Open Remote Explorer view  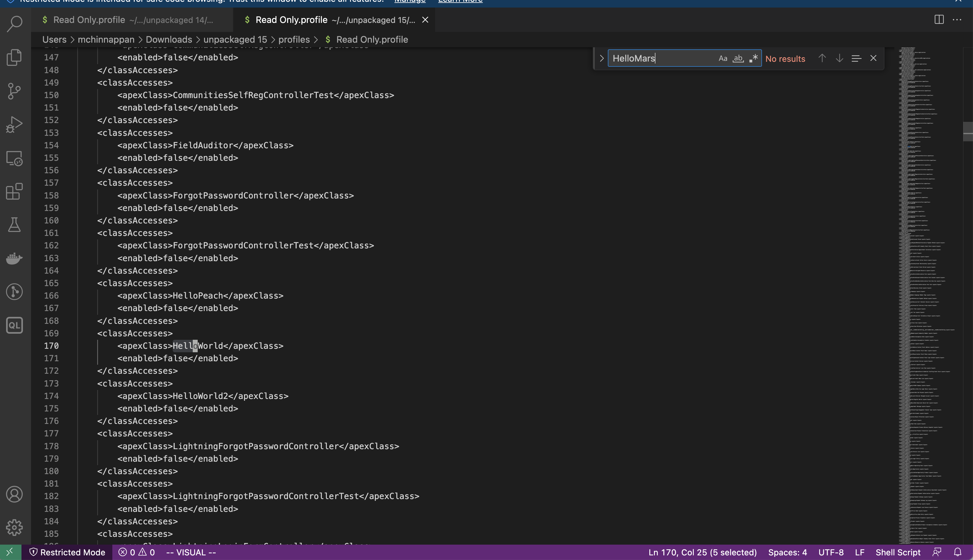pos(15,158)
